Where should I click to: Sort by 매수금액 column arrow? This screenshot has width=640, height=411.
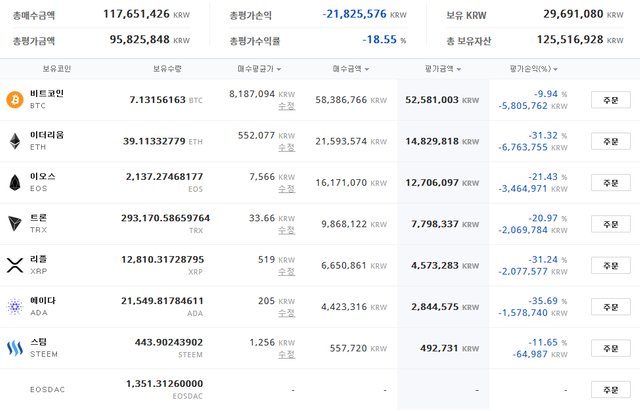tap(367, 69)
